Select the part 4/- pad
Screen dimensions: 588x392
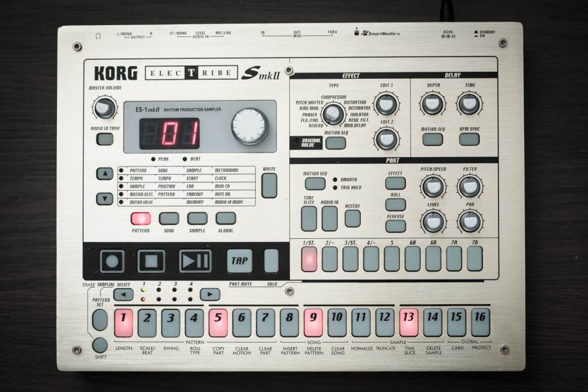[x=371, y=259]
